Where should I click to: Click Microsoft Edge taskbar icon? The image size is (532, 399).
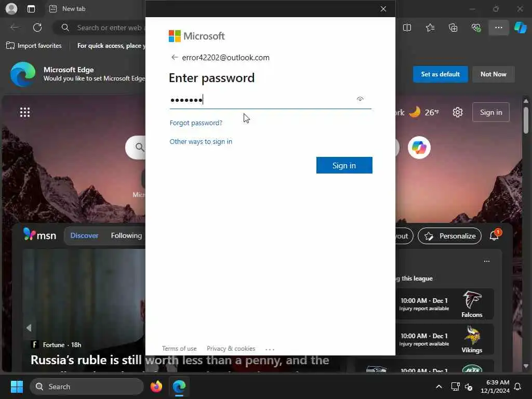point(179,387)
